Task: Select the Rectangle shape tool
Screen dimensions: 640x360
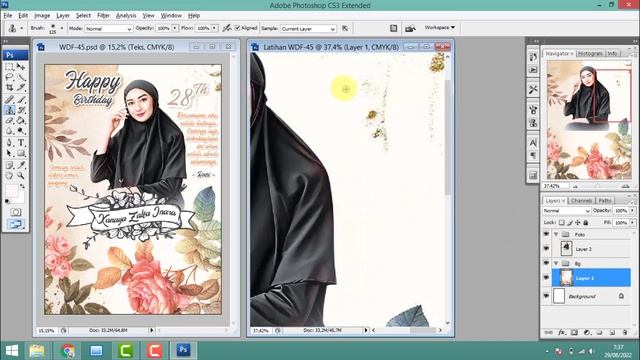Action: 21,153
